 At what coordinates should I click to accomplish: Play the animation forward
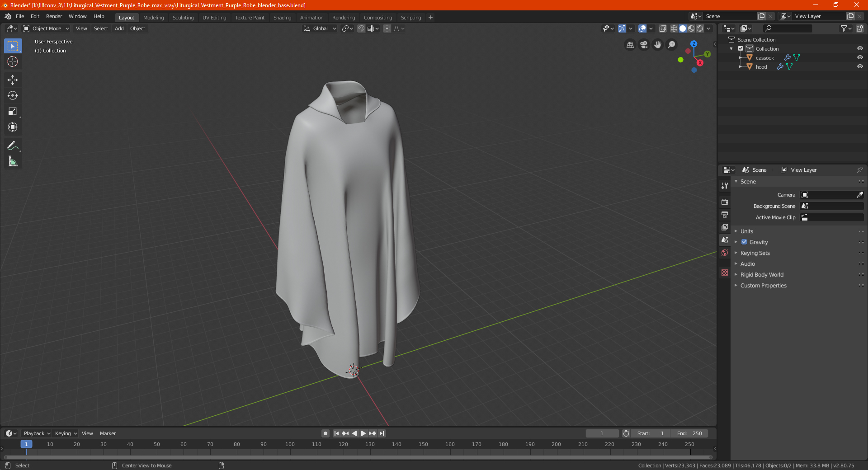(x=363, y=433)
